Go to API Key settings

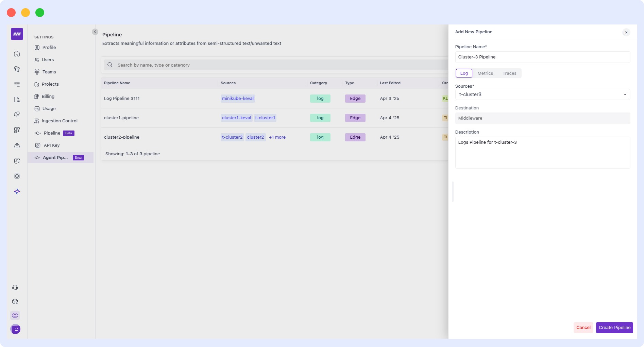coord(52,145)
